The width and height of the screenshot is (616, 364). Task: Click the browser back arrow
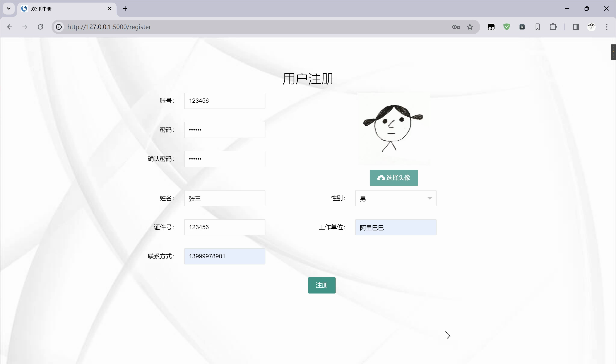10,27
